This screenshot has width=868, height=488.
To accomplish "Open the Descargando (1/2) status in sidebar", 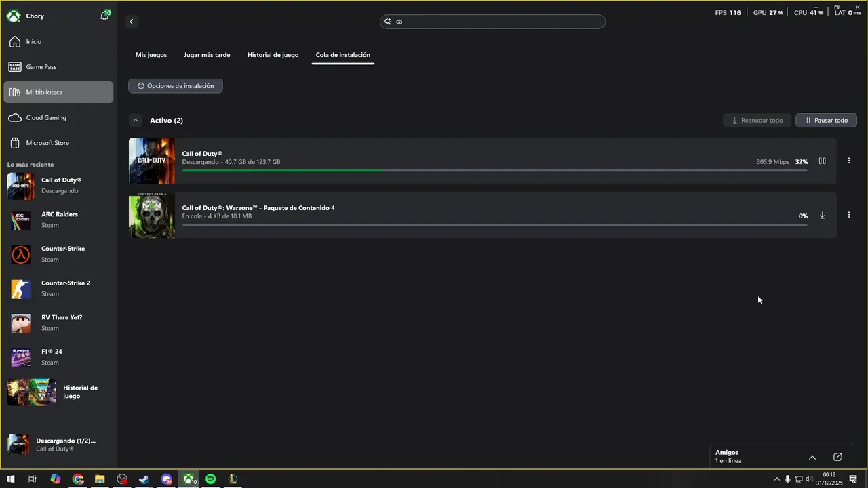I will (x=58, y=445).
